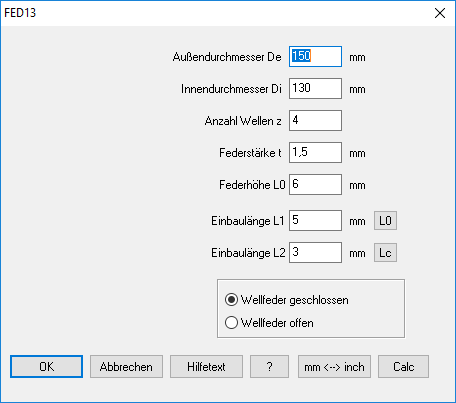Open the Hilfetext help text

click(x=206, y=367)
